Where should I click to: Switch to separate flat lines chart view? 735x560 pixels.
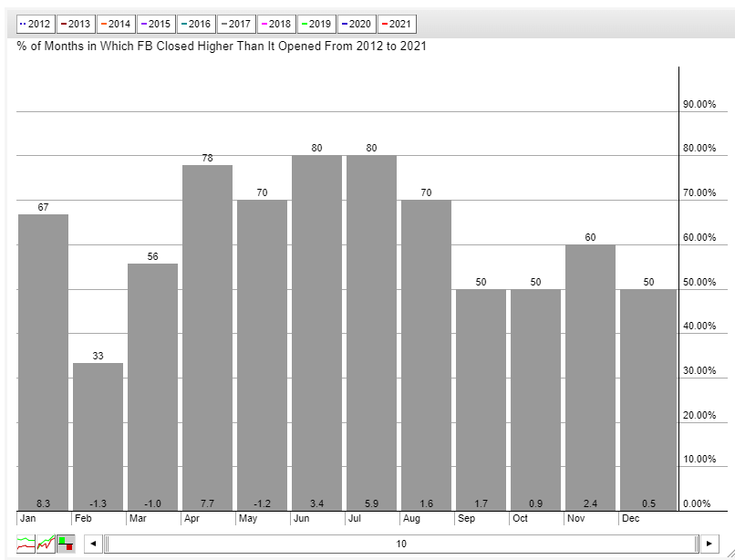point(26,544)
